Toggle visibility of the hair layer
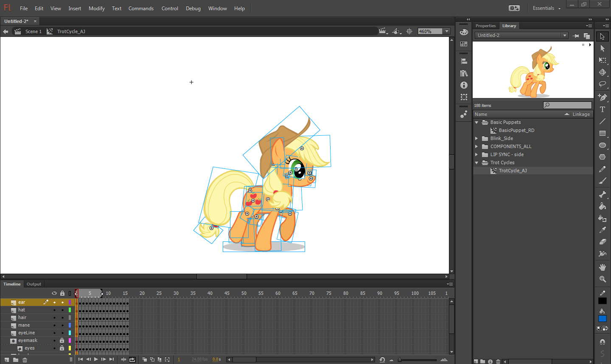This screenshot has width=611, height=364. point(54,318)
